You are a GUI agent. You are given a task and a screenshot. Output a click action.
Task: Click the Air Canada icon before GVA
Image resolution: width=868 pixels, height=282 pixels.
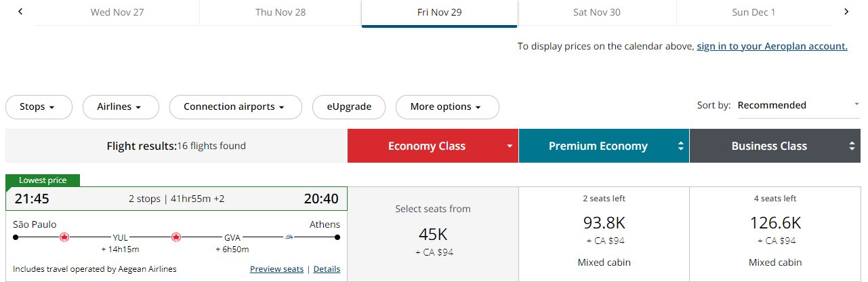[176, 237]
